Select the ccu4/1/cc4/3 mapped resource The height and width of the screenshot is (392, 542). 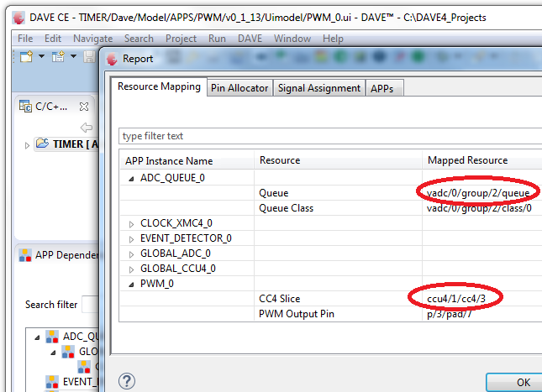point(456,299)
